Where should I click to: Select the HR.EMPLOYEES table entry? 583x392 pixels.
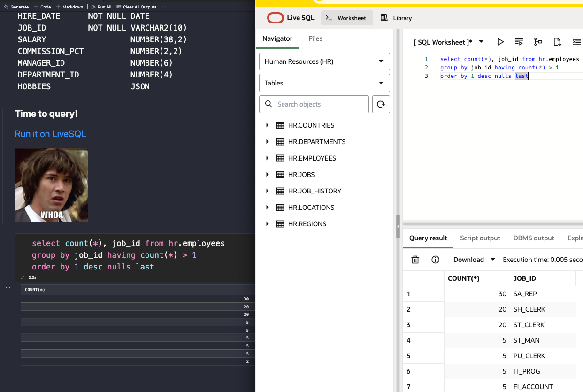[x=312, y=158]
